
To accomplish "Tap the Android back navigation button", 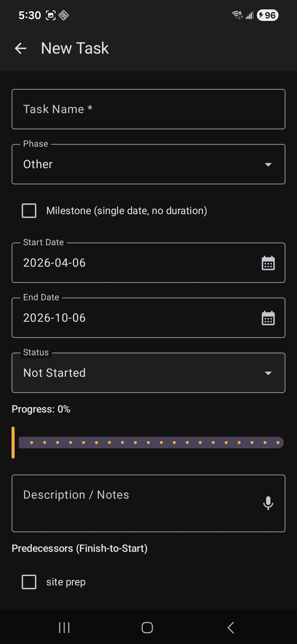I will tap(230, 627).
